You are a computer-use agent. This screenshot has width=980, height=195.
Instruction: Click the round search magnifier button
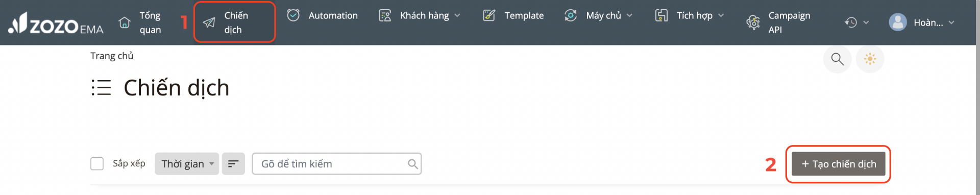tap(837, 59)
